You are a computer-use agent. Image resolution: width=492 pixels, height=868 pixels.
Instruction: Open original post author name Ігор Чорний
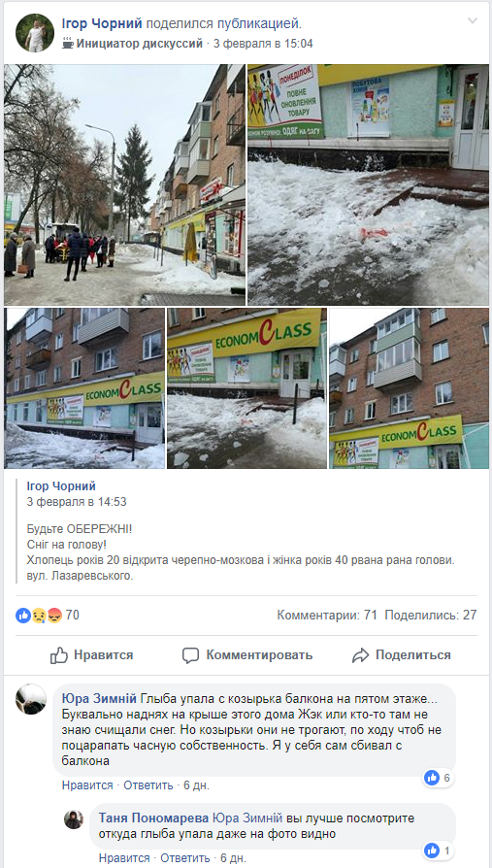click(61, 486)
